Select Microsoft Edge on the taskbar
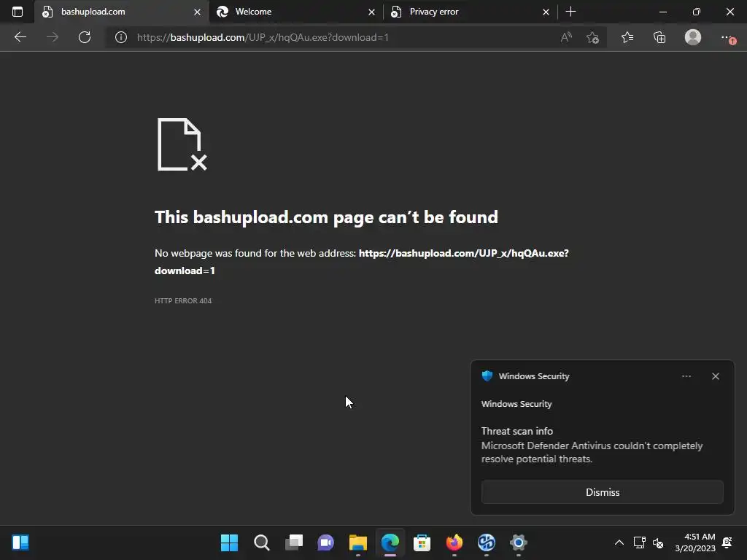Screen dimensions: 747x560 [x=390, y=542]
